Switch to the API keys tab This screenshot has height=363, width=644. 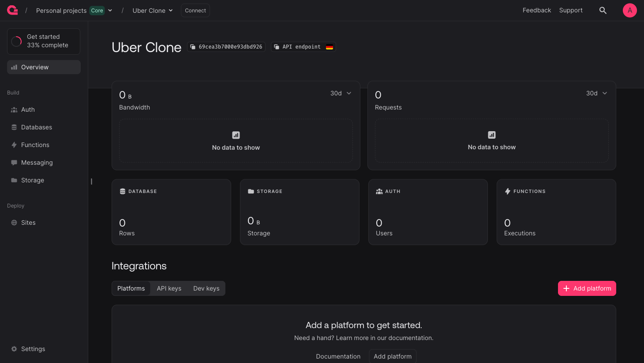click(169, 288)
